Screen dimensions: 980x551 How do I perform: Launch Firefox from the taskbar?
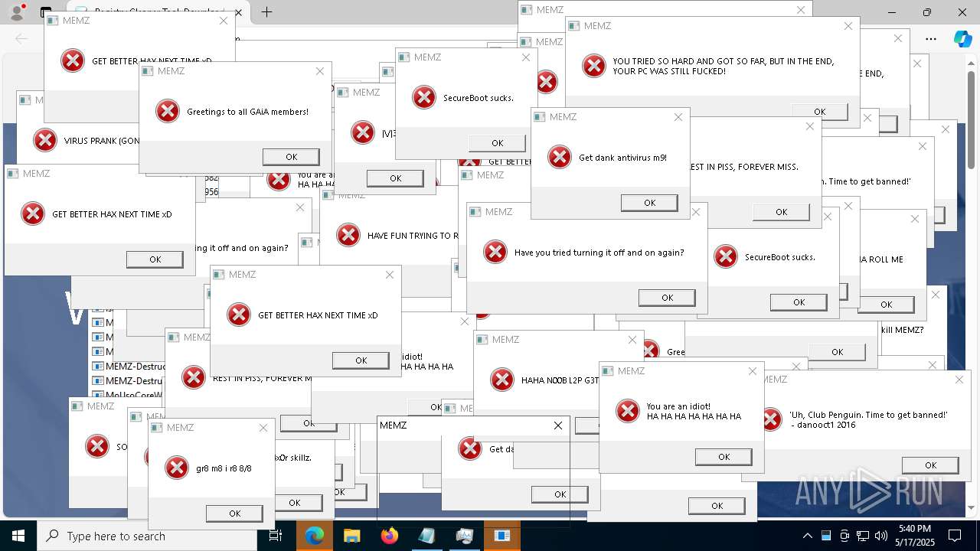[x=389, y=536]
